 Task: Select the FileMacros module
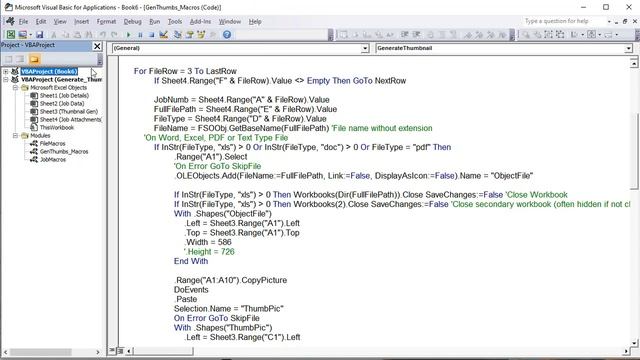pos(52,144)
